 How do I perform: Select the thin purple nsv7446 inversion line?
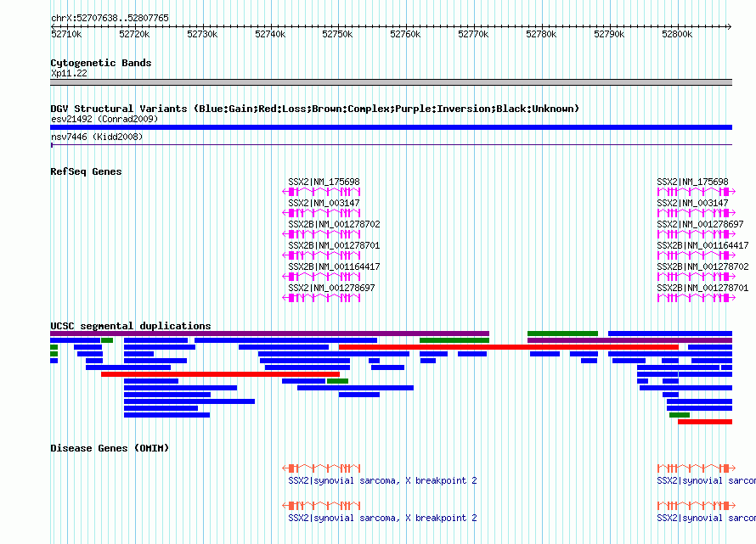click(x=391, y=144)
